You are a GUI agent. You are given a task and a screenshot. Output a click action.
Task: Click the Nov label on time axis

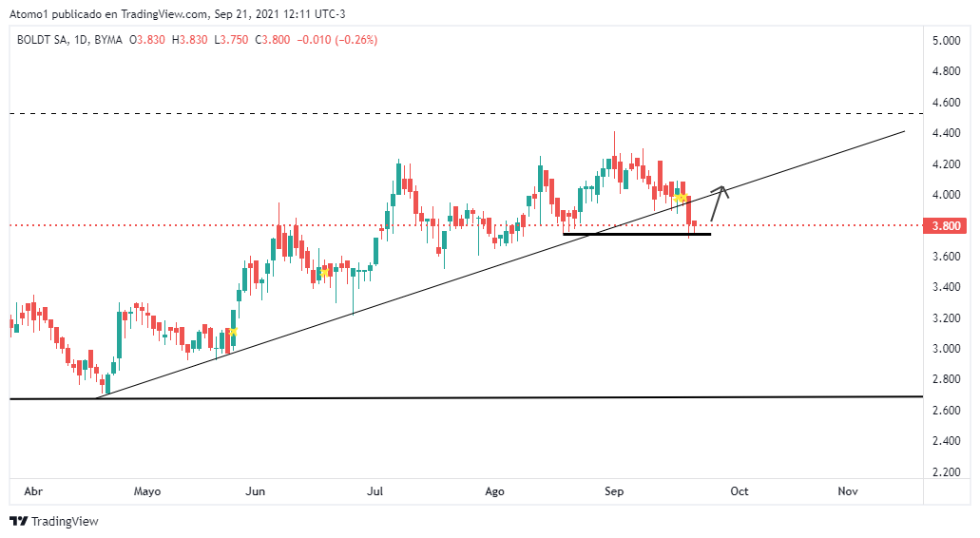tap(848, 491)
